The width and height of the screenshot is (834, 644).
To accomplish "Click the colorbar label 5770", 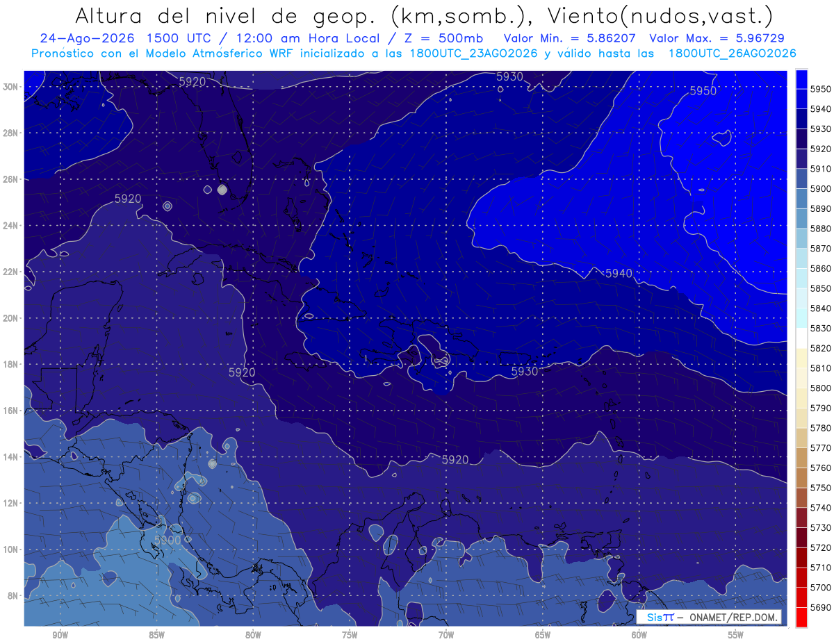I will (x=820, y=448).
